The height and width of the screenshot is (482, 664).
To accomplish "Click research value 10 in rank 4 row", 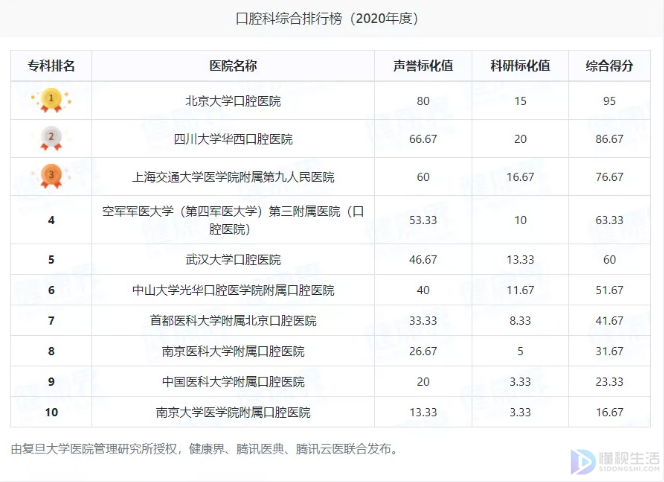I will point(520,220).
